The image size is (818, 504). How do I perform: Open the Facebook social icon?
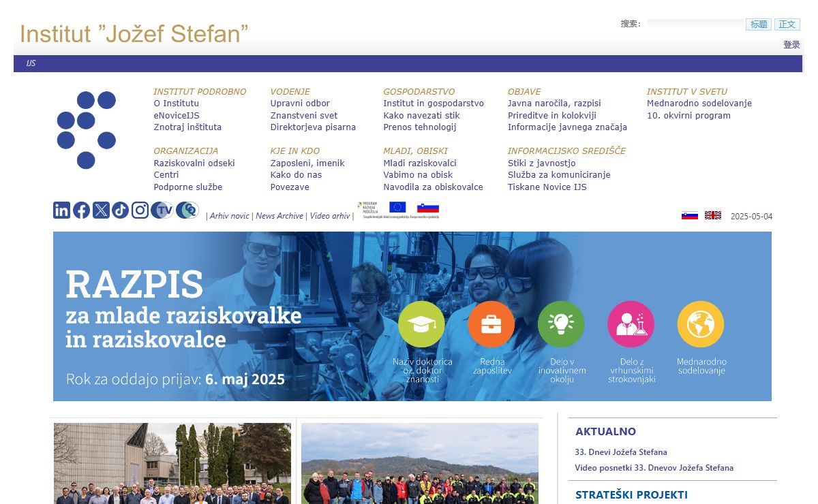[x=81, y=210]
